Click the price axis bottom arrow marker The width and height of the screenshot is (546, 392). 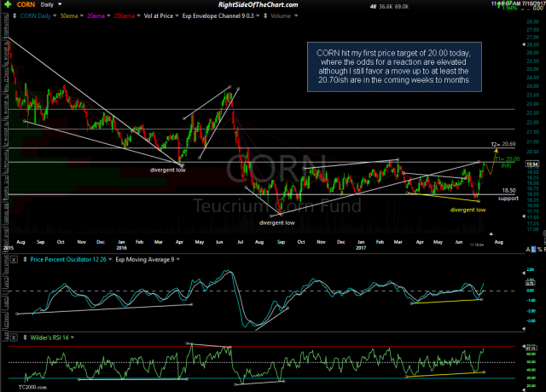(x=524, y=216)
